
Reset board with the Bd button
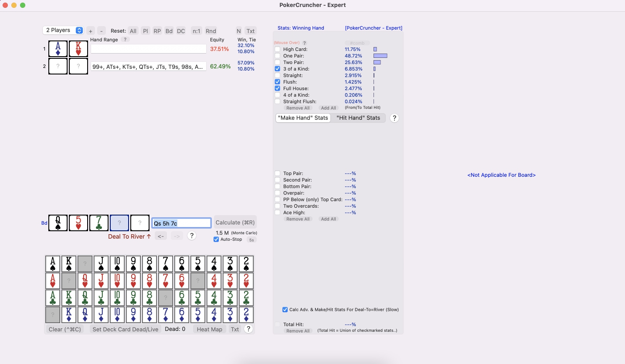click(169, 31)
